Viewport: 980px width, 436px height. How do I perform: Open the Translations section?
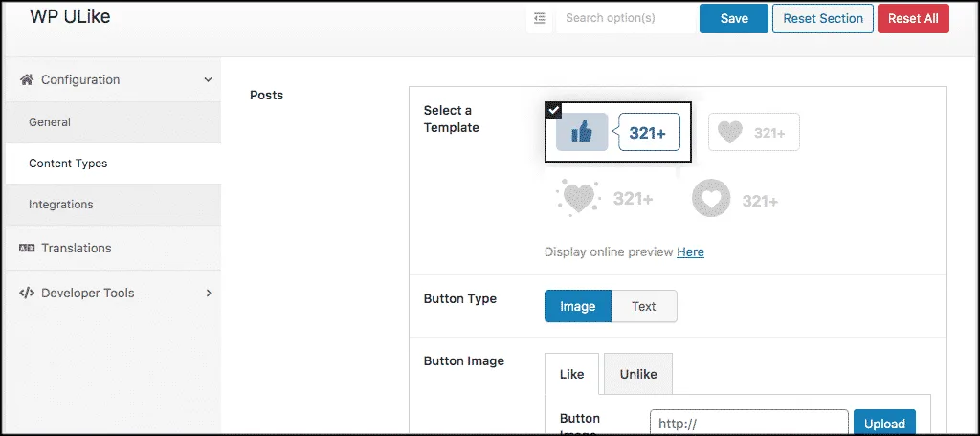[113, 248]
